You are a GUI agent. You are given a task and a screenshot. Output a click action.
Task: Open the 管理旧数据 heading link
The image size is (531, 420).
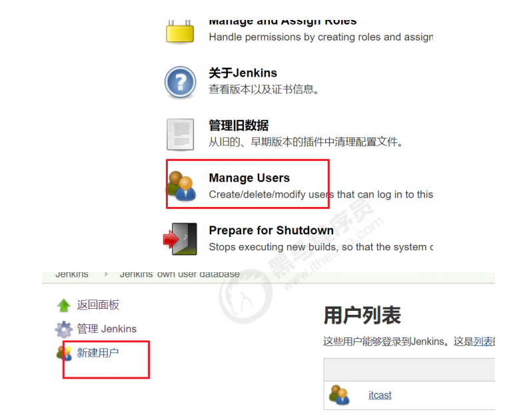[x=239, y=125]
